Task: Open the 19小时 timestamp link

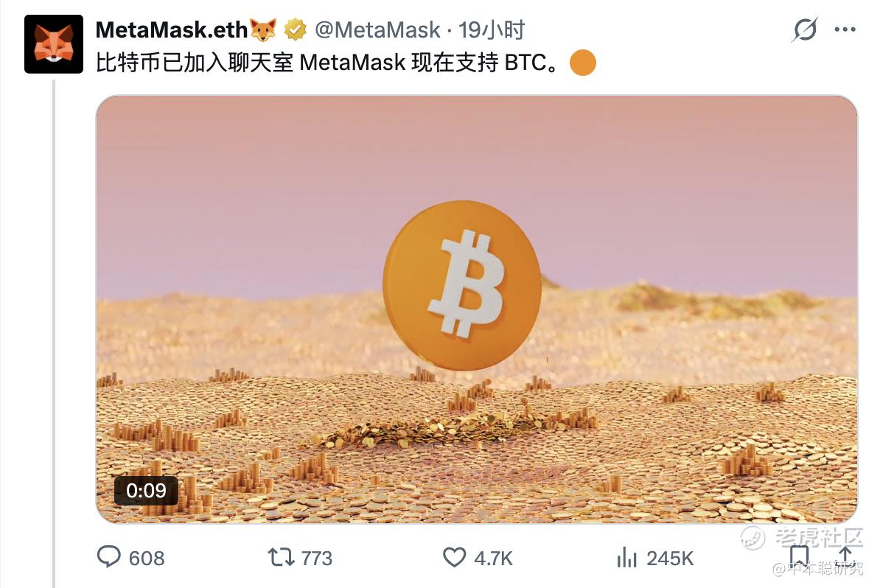Action: pyautogui.click(x=492, y=29)
